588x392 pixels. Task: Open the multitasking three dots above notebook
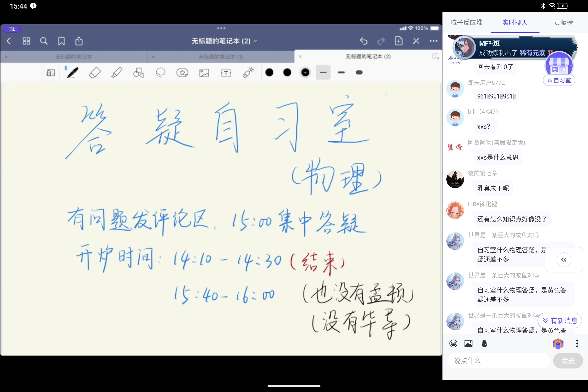tap(221, 28)
